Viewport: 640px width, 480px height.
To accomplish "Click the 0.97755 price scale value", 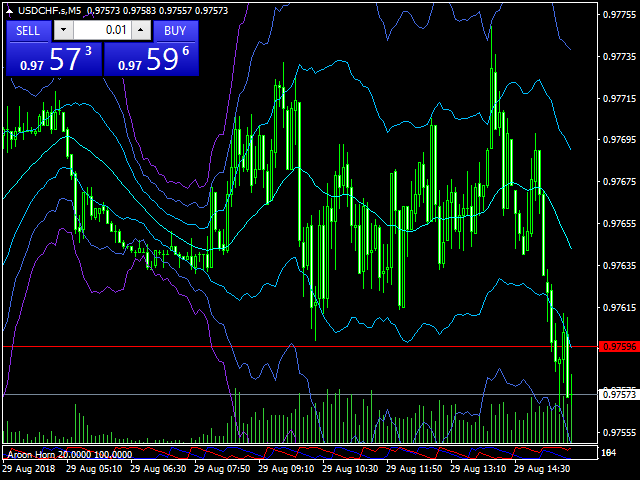I will 620,15.
